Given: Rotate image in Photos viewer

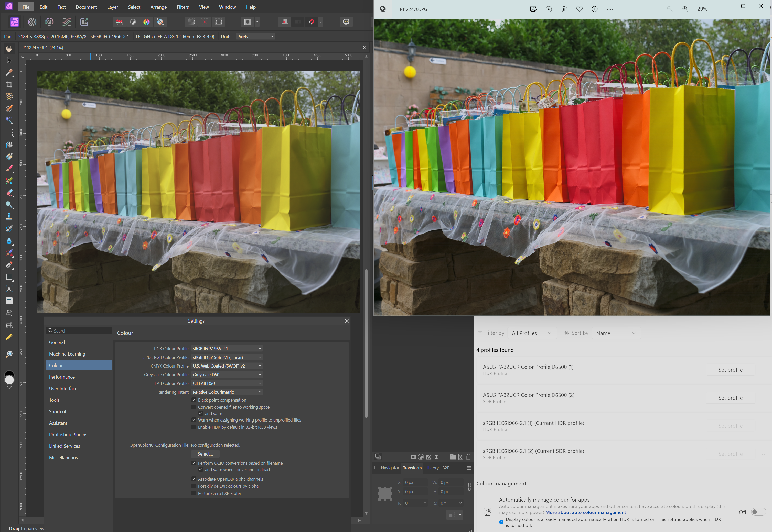Looking at the screenshot, I should pyautogui.click(x=549, y=9).
